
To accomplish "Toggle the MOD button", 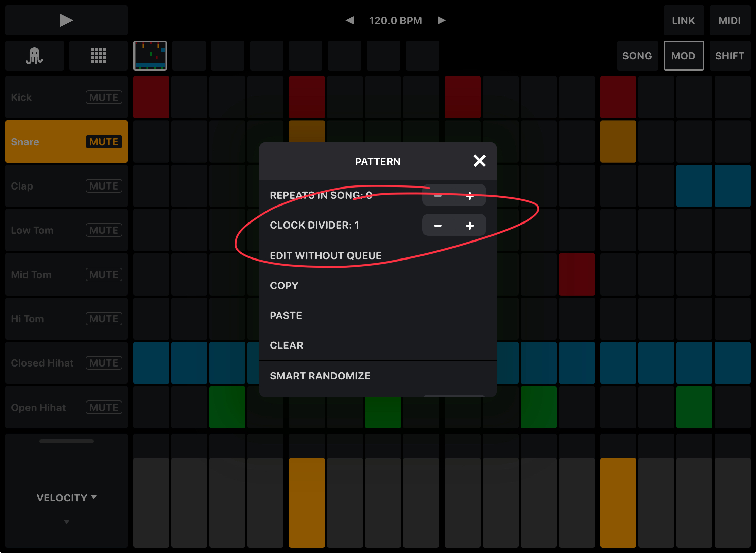I will tap(683, 56).
